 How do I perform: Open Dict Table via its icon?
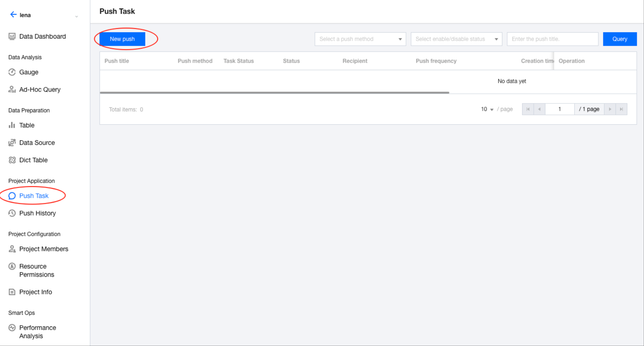[12, 160]
